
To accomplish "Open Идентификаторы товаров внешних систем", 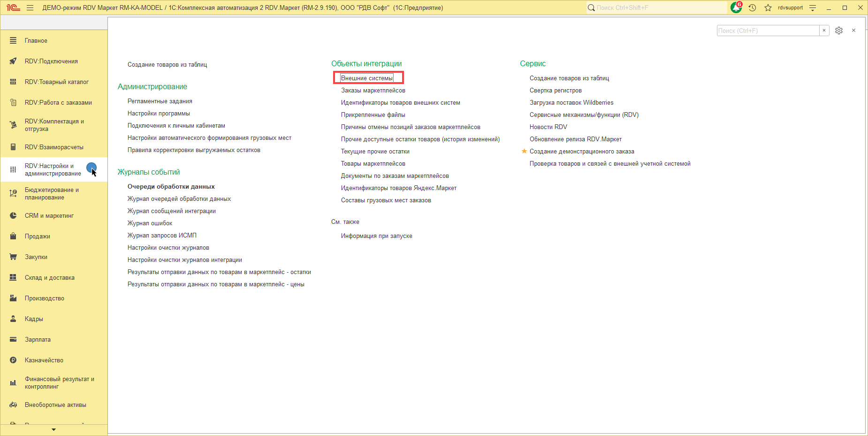I will click(401, 102).
